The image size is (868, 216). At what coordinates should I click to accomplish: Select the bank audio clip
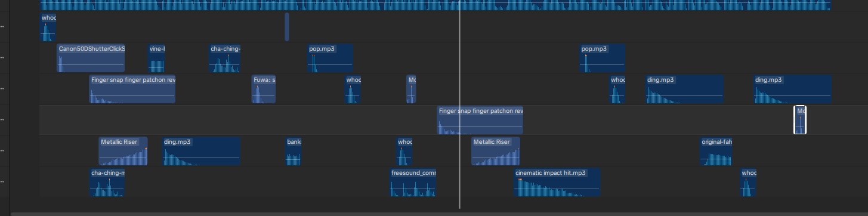(294, 151)
